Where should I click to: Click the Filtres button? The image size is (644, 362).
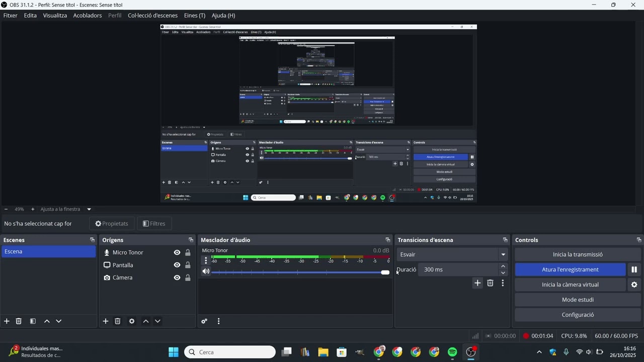pos(154,224)
